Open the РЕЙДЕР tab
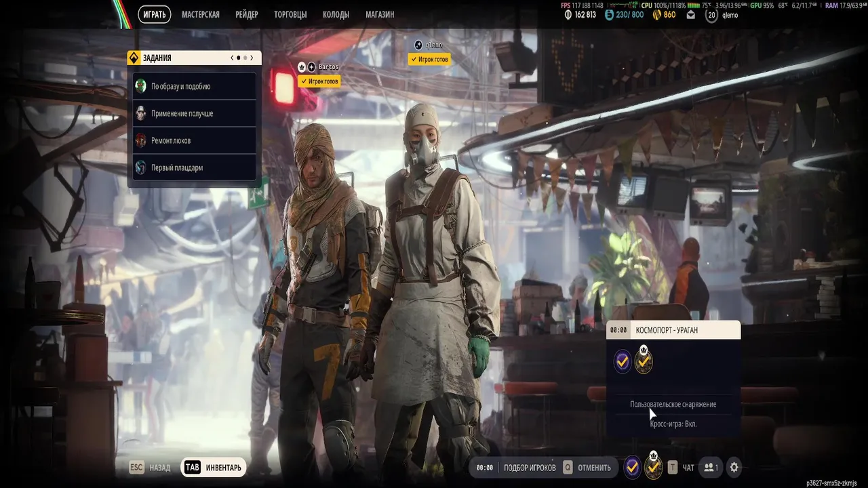The height and width of the screenshot is (488, 868). pos(247,14)
